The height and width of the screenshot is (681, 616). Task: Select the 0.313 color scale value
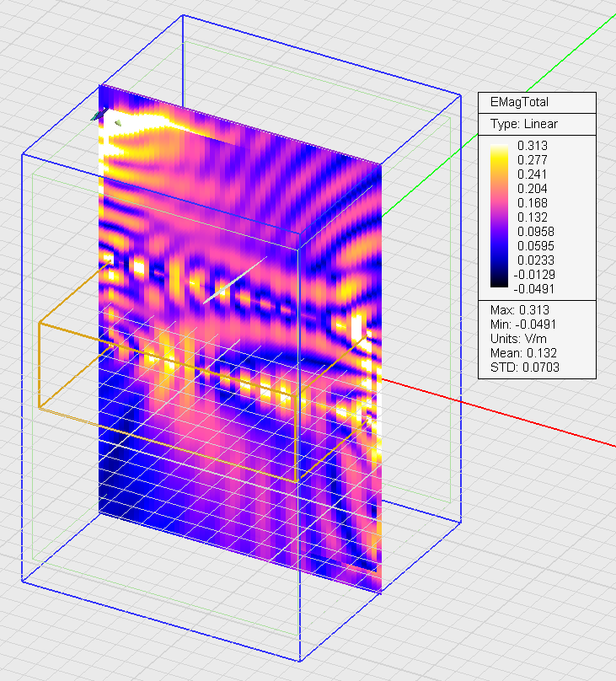533,145
